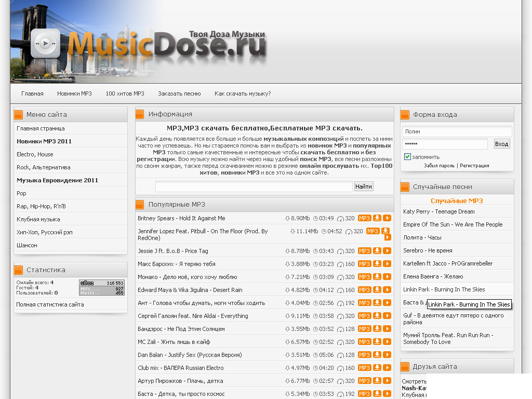The width and height of the screenshot is (532, 399).
Task: Download Макс Барских - Я теряю тебя
Action: coord(377,263)
